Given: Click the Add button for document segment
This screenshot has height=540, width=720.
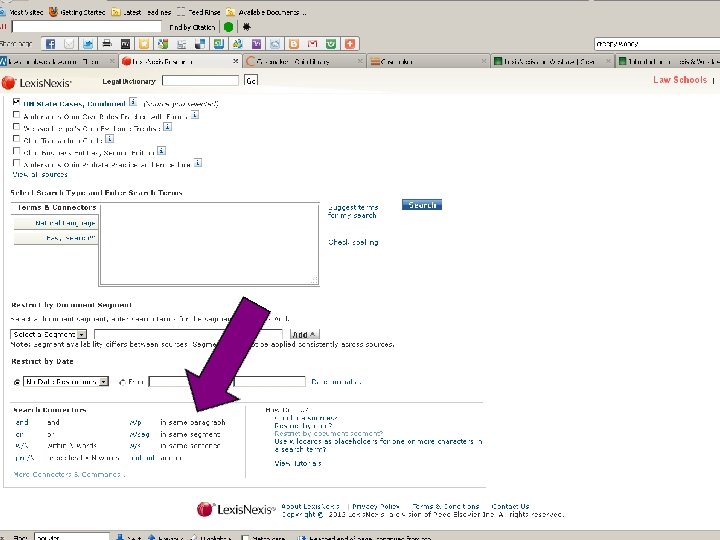Looking at the screenshot, I should pyautogui.click(x=304, y=334).
